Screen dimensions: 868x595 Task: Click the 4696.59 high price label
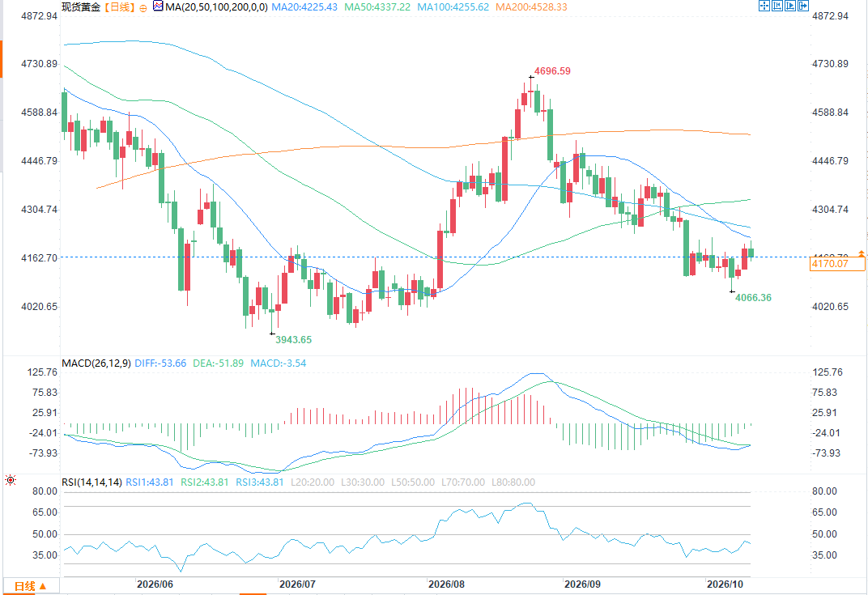click(x=552, y=71)
